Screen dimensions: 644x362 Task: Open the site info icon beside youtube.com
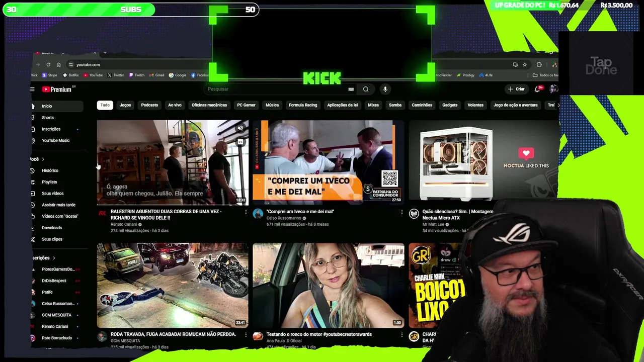pos(71,64)
